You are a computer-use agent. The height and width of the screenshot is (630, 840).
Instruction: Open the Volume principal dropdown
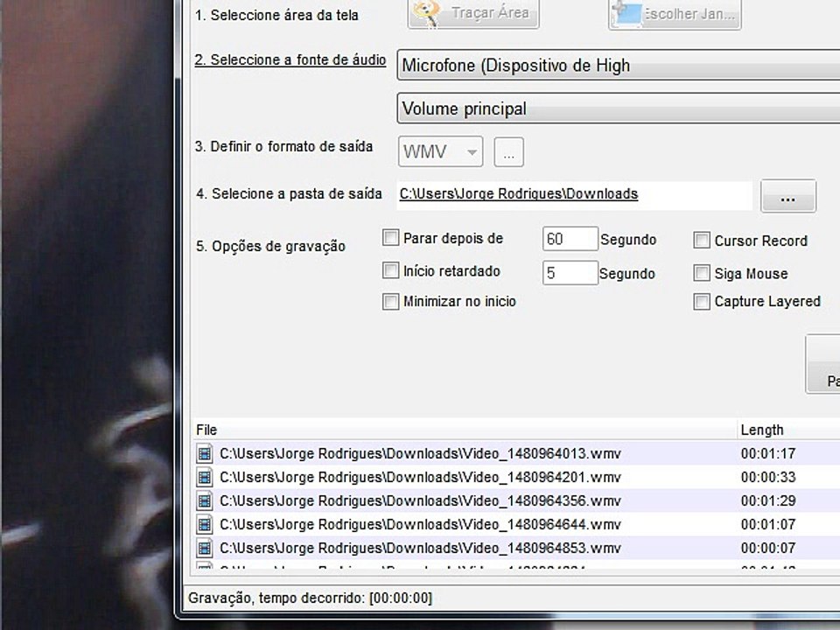point(619,108)
